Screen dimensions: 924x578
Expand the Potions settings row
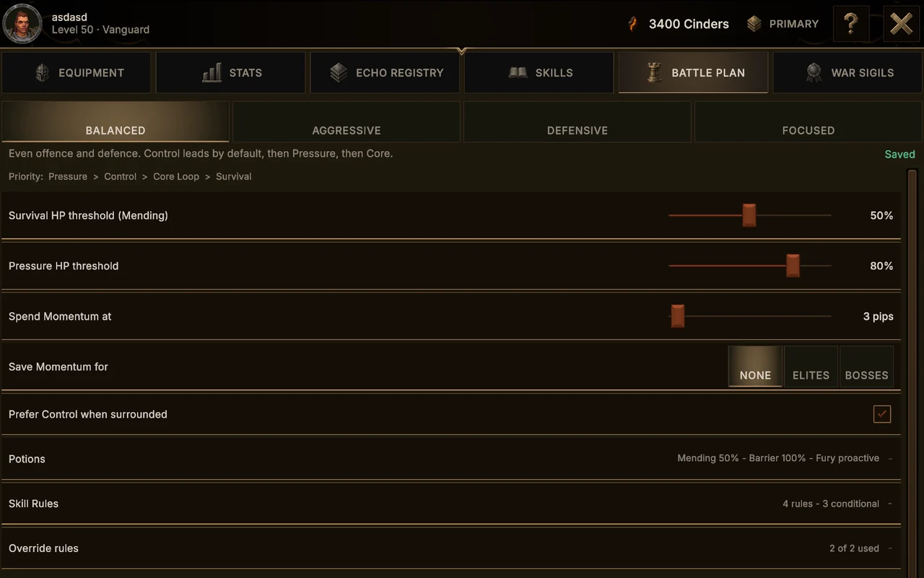[x=450, y=459]
